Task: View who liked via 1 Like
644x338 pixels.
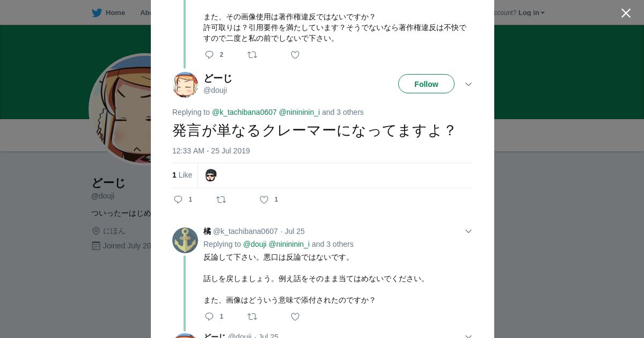Action: (182, 175)
